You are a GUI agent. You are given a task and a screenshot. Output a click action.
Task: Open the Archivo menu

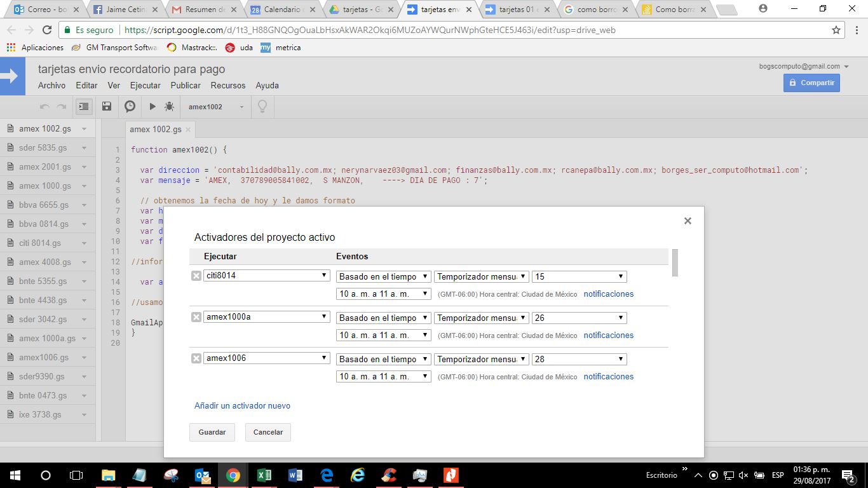[51, 85]
